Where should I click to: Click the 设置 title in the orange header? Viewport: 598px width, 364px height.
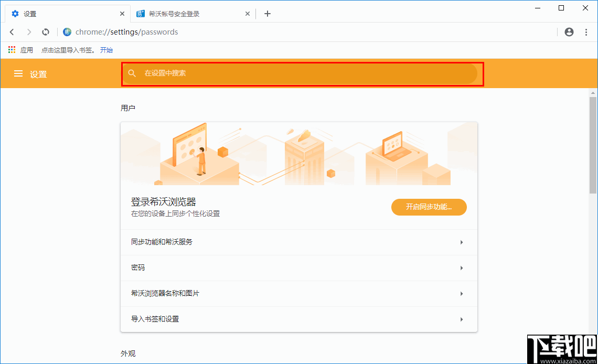(x=38, y=74)
